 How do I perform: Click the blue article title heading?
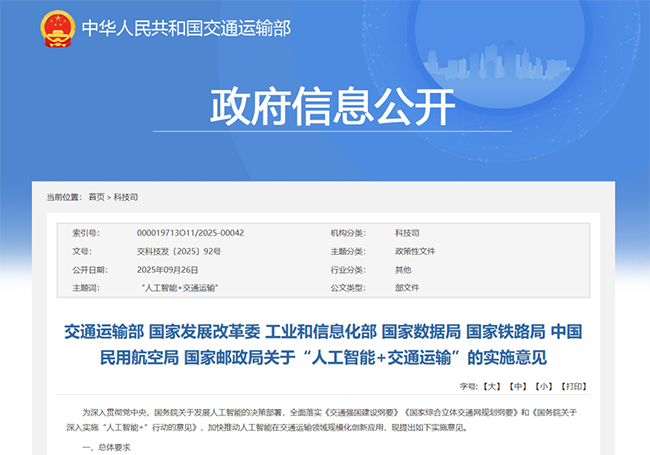click(324, 343)
